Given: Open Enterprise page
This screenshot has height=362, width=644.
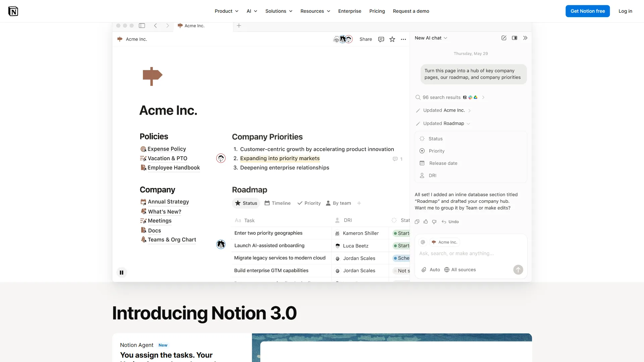Looking at the screenshot, I should [x=350, y=11].
